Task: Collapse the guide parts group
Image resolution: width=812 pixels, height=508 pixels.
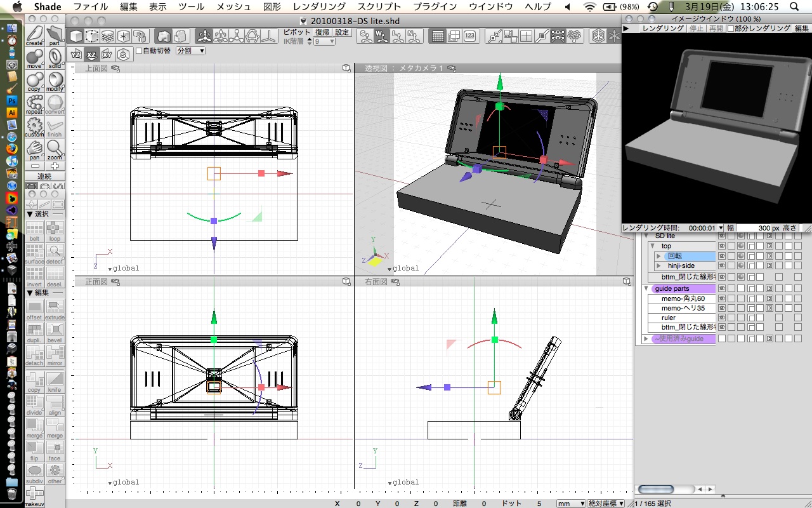Action: [x=647, y=288]
